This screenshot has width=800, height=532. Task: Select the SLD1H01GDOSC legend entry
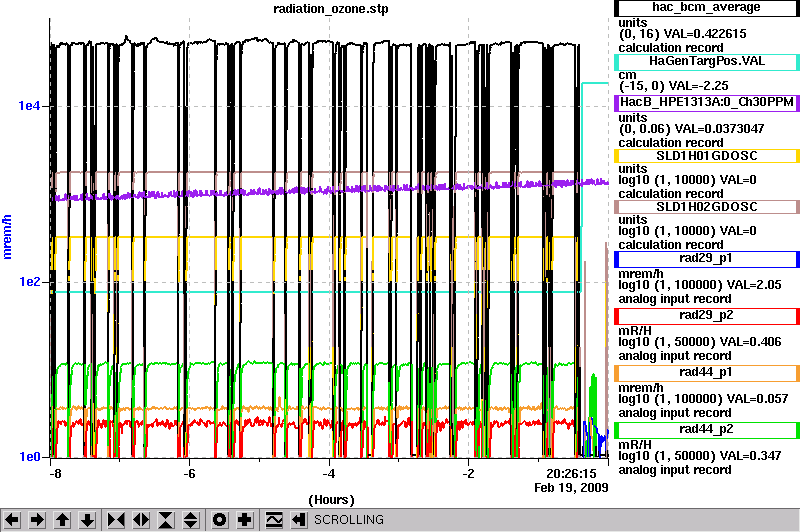coord(706,156)
